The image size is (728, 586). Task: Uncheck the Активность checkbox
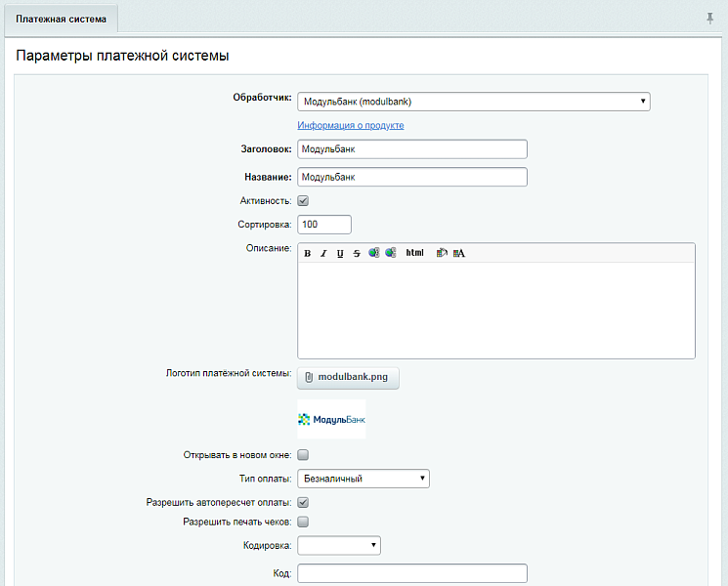pyautogui.click(x=303, y=200)
